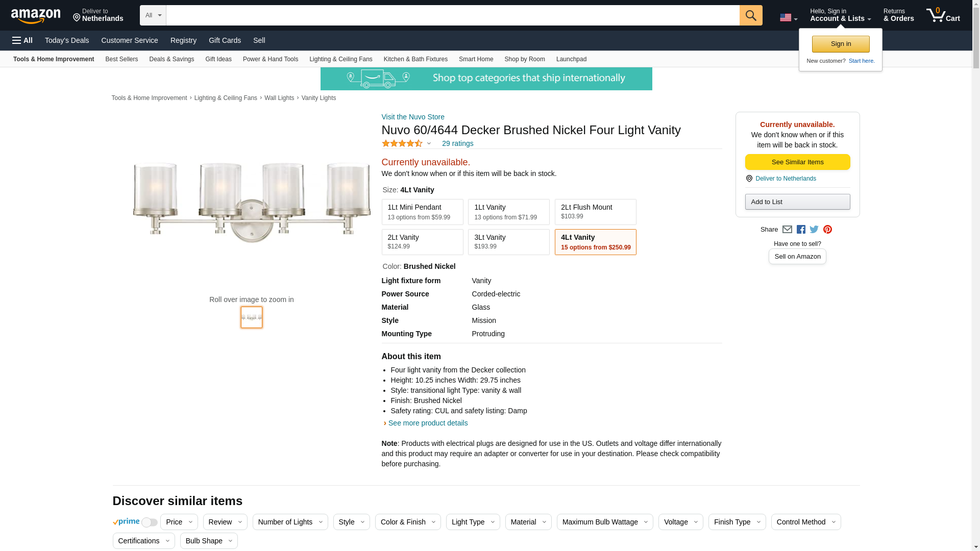Select the 3Lt Vanity size option
Screen dimensions: 980x551
click(x=508, y=242)
